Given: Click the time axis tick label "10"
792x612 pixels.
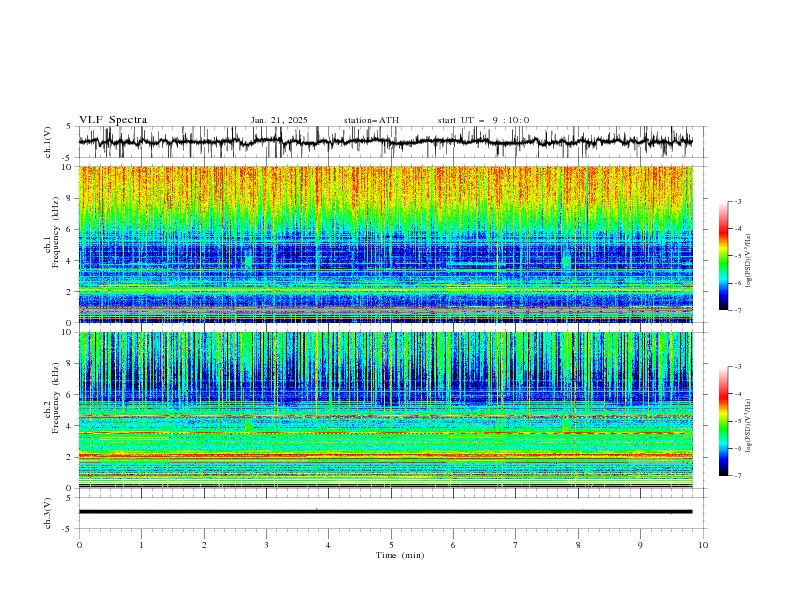Looking at the screenshot, I should coord(703,545).
